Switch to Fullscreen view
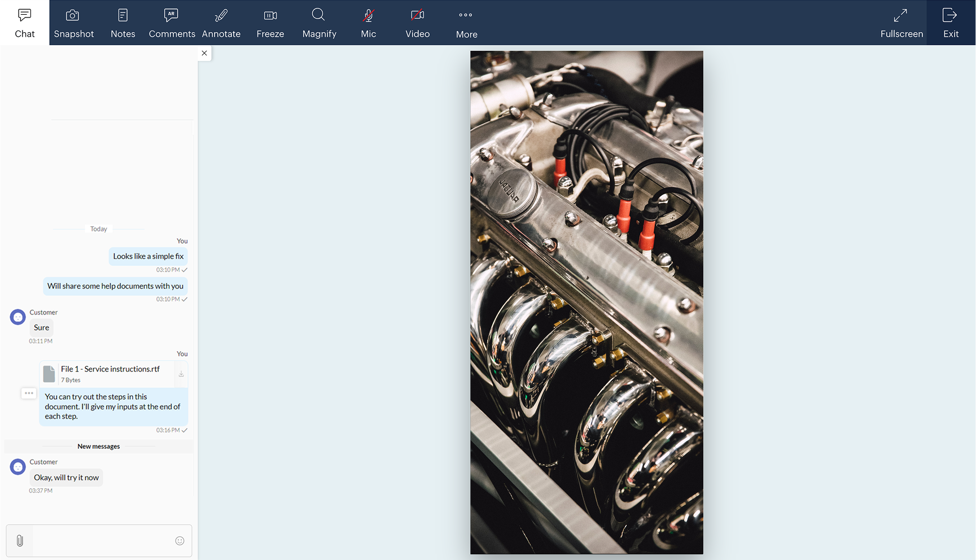 [901, 23]
